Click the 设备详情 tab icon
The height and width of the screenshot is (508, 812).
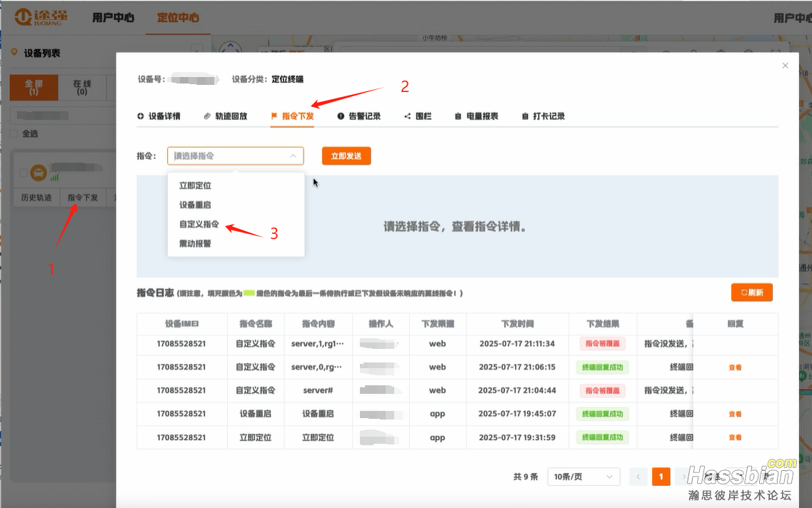click(141, 116)
